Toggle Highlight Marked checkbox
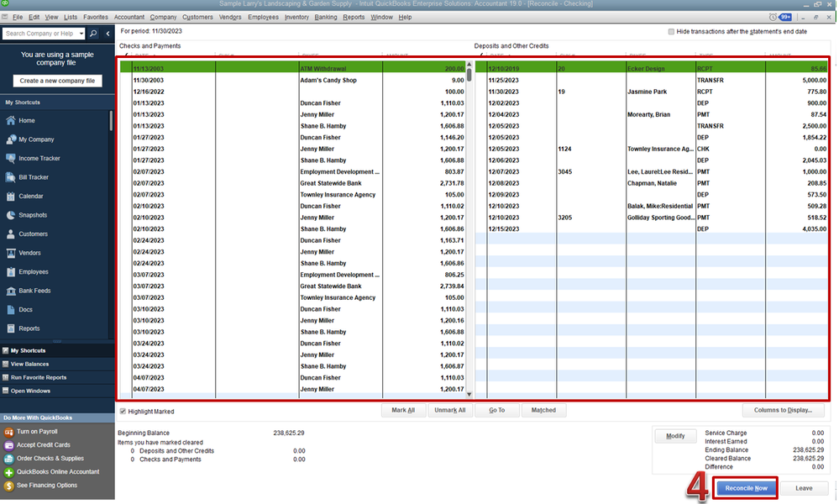The image size is (839, 504). click(123, 412)
